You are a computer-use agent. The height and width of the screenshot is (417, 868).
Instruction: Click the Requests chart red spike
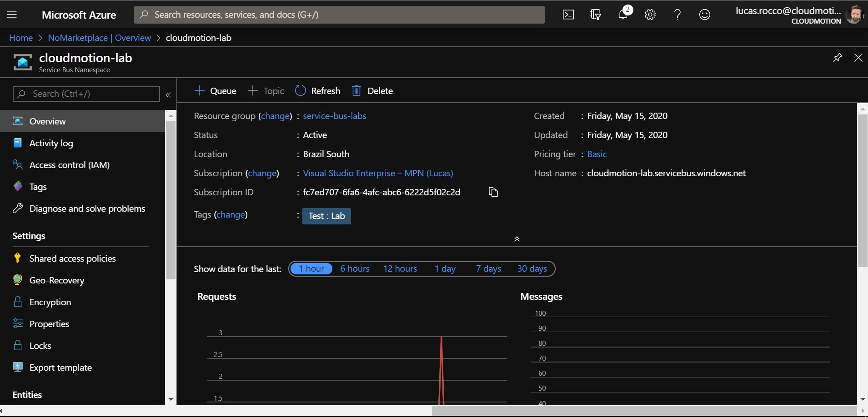[x=441, y=370]
